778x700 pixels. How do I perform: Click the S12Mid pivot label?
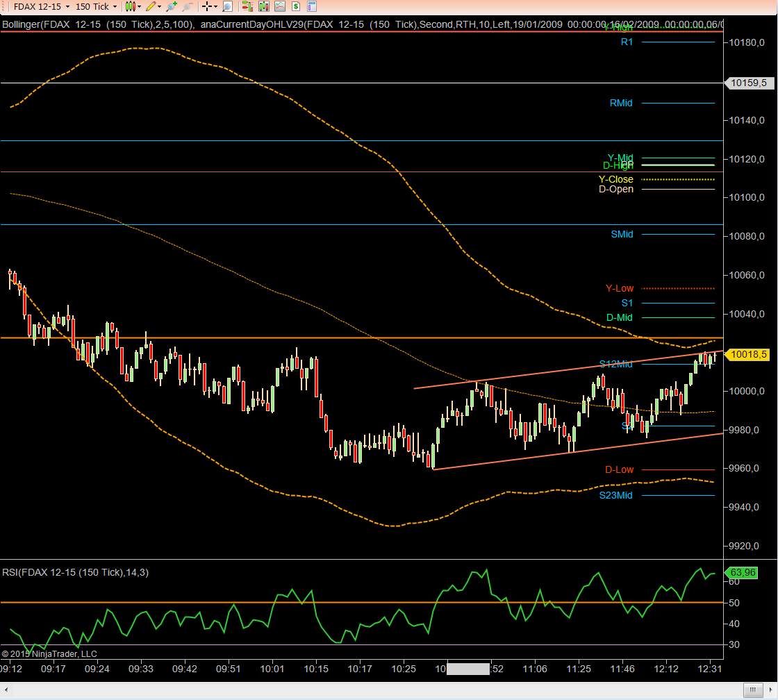[615, 364]
